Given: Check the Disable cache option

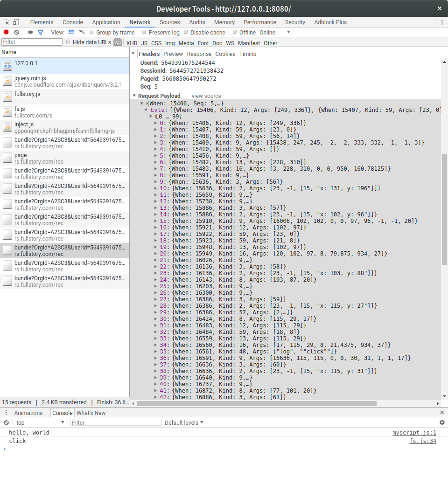Looking at the screenshot, I should [186, 32].
